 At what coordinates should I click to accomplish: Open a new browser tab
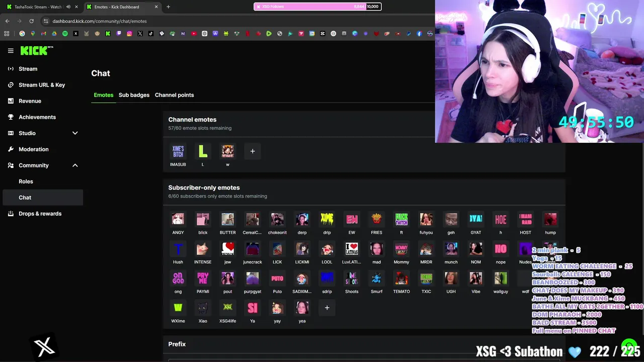(168, 7)
